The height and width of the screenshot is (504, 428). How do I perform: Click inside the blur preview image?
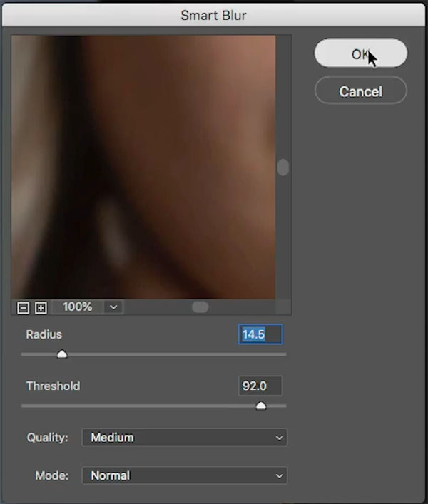pyautogui.click(x=143, y=167)
